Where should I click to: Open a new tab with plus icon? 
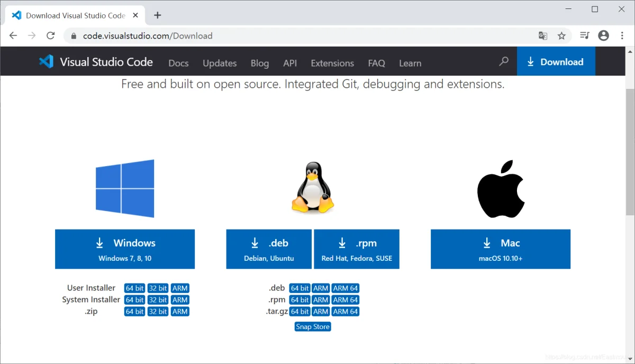point(157,15)
